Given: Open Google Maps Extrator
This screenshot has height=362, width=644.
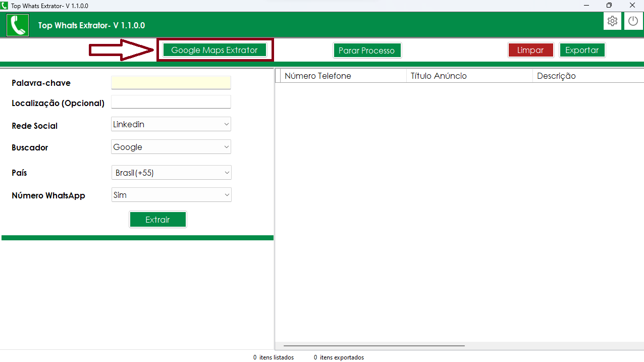Looking at the screenshot, I should pos(214,50).
